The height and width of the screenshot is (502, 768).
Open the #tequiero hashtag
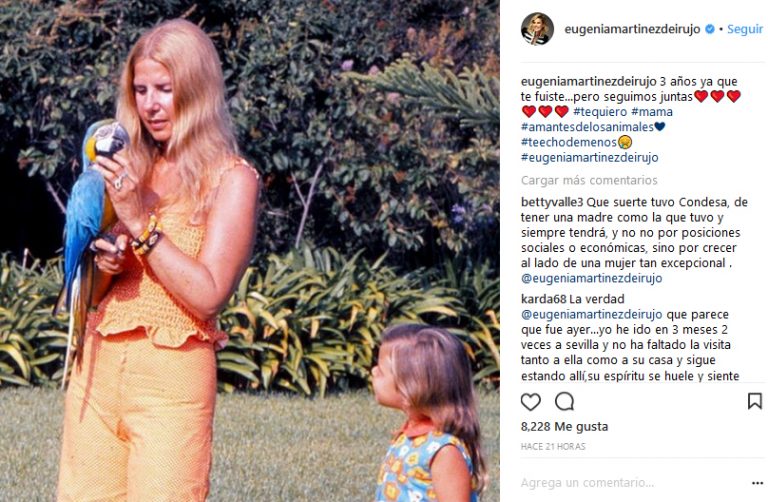[600, 112]
